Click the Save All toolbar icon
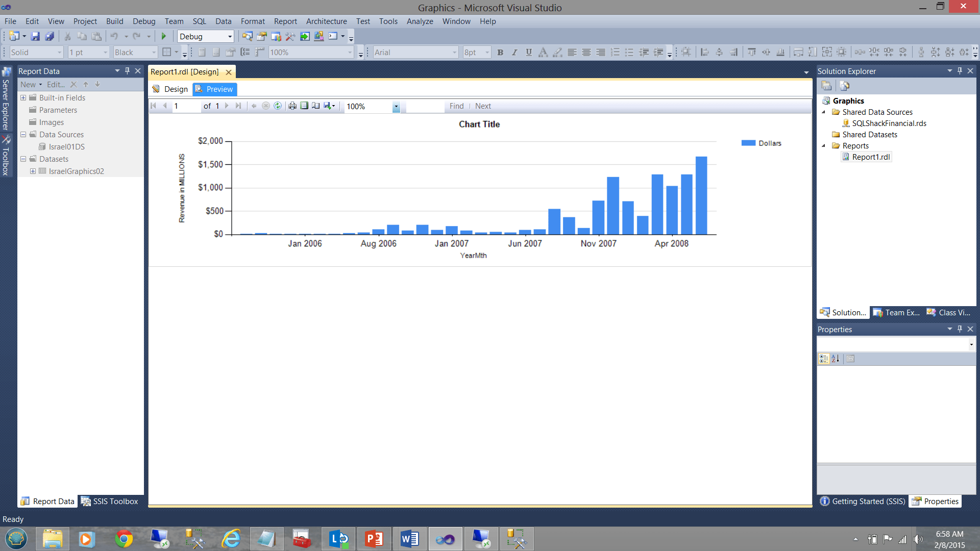Screen dimensions: 980x551 point(50,37)
